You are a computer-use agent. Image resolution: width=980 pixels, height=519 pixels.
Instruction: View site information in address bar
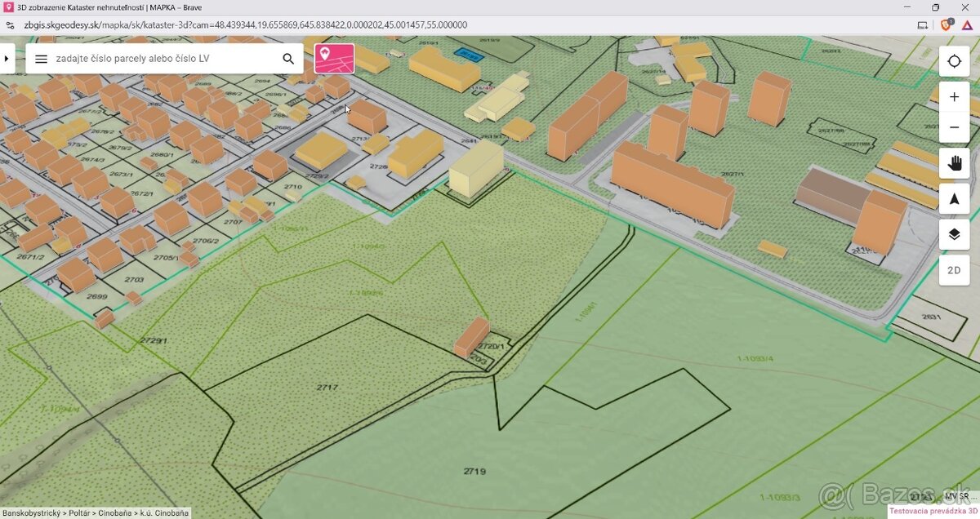pyautogui.click(x=10, y=24)
